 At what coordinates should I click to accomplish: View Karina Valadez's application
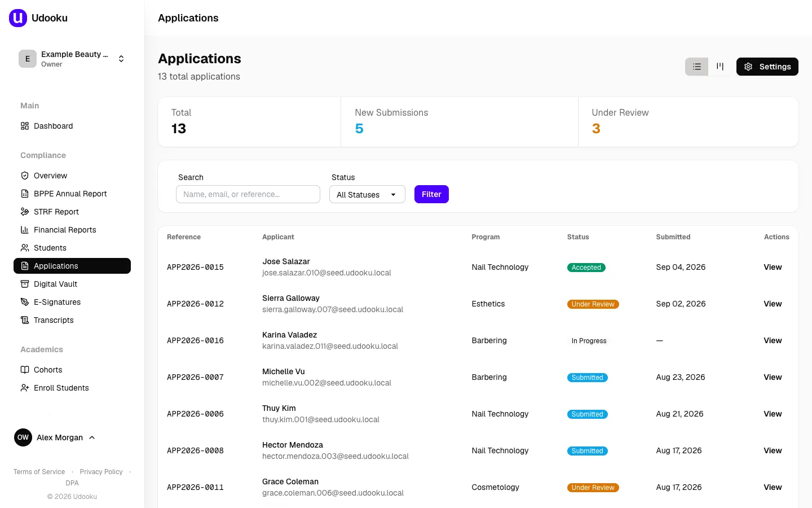click(x=773, y=340)
